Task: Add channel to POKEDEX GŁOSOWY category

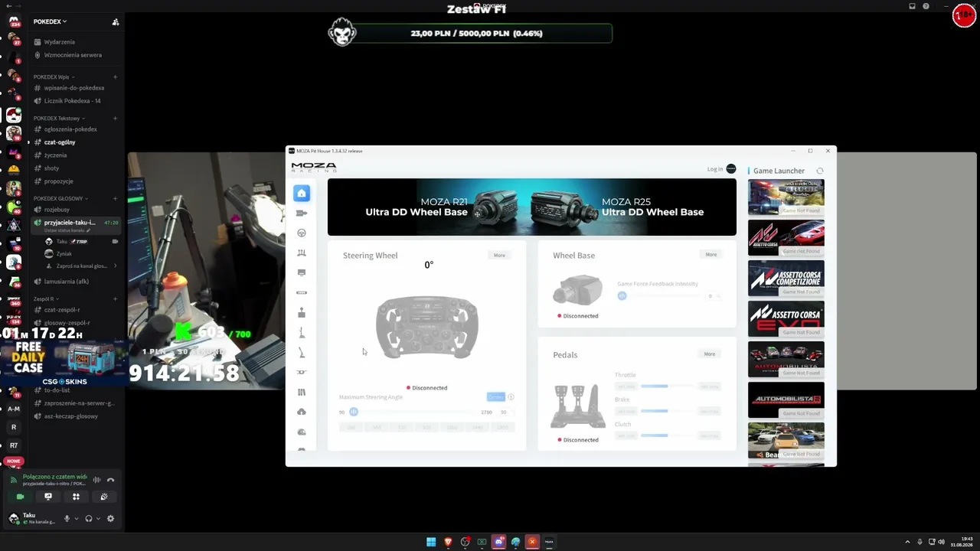Action: pos(115,198)
